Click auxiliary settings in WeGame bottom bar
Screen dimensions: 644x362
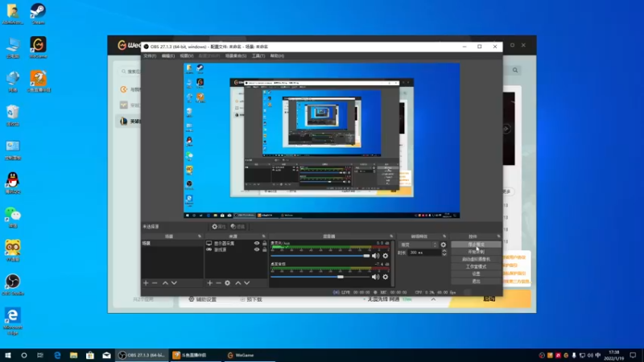(202, 299)
